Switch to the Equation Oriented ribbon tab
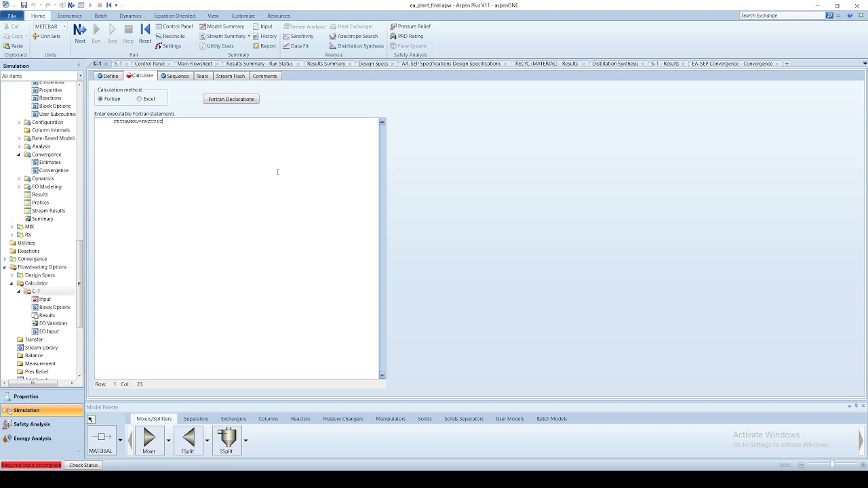The width and height of the screenshot is (868, 488). click(174, 16)
